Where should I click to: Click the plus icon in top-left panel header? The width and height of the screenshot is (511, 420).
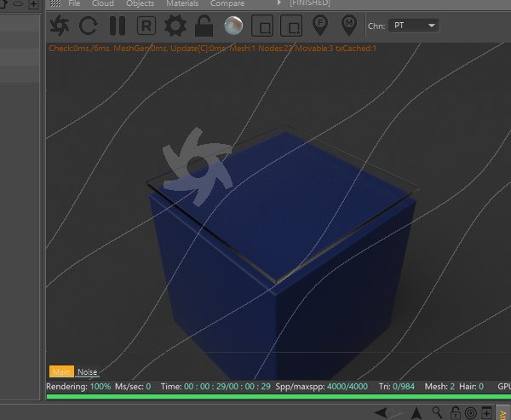[x=33, y=4]
